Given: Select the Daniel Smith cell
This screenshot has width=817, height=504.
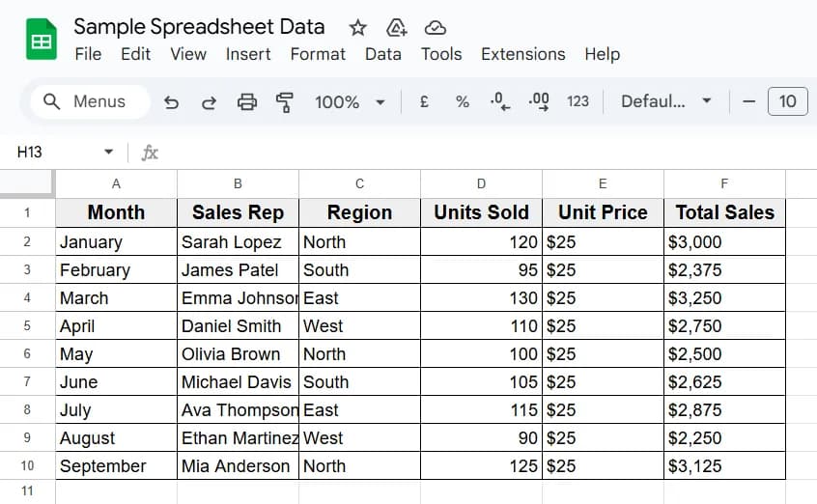Looking at the screenshot, I should click(x=238, y=325).
